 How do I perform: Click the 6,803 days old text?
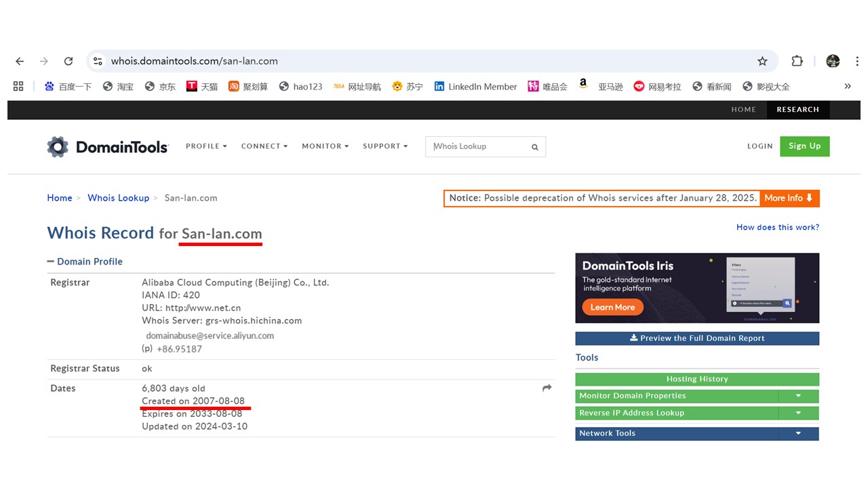coord(174,389)
